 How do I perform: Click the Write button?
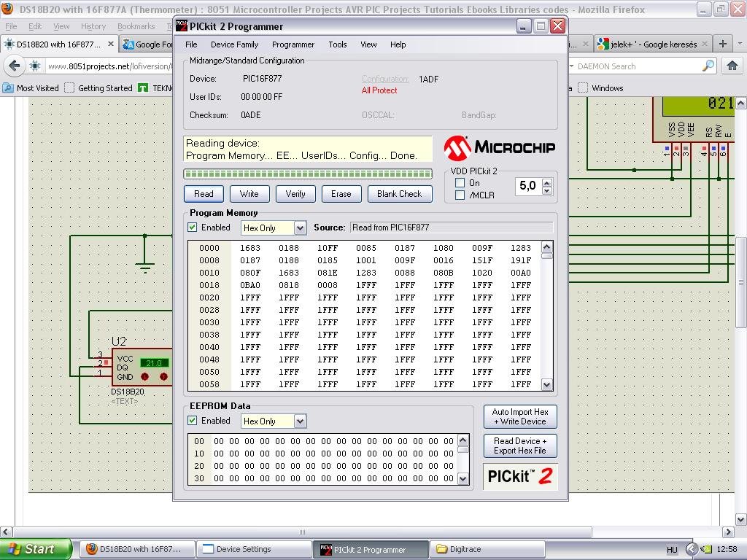point(249,194)
